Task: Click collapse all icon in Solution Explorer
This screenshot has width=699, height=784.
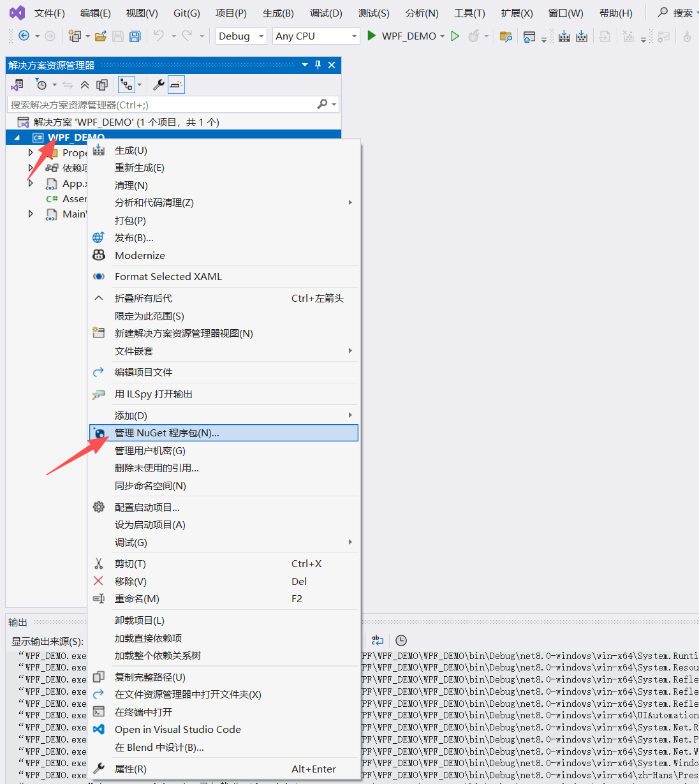Action: tap(85, 85)
